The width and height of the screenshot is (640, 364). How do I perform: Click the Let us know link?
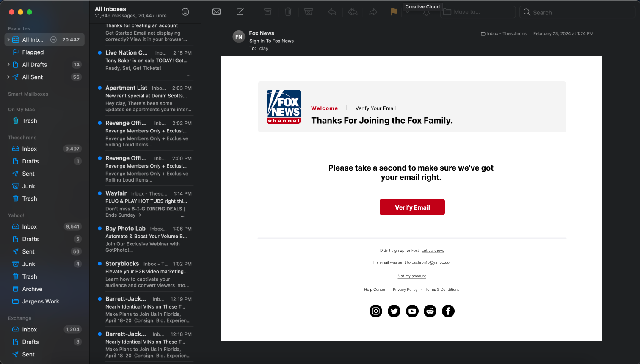click(433, 251)
